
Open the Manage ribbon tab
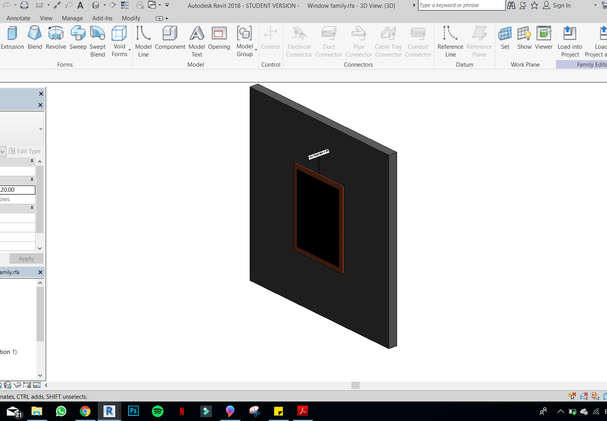click(x=72, y=18)
